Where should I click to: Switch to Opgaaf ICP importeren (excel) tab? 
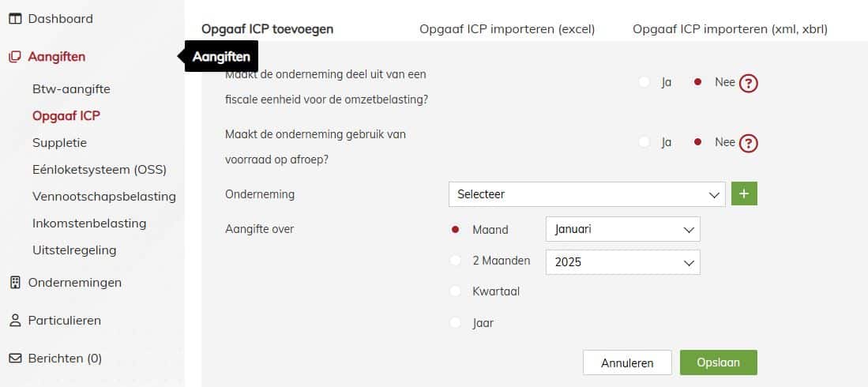point(507,29)
